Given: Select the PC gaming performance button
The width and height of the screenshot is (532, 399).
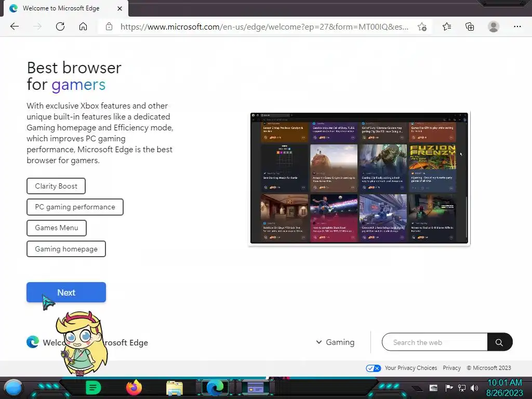Looking at the screenshot, I should pos(75,207).
